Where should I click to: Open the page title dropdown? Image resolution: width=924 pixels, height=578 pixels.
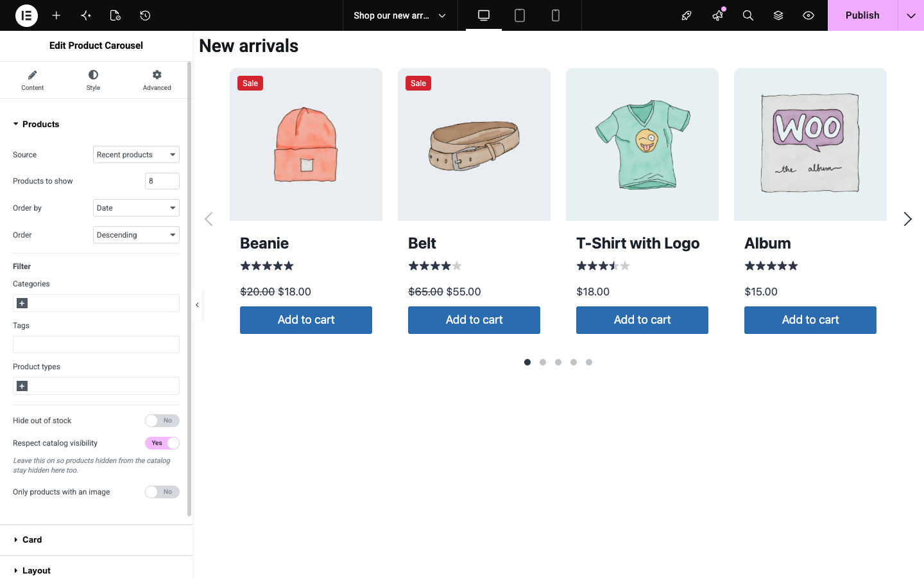pyautogui.click(x=400, y=15)
